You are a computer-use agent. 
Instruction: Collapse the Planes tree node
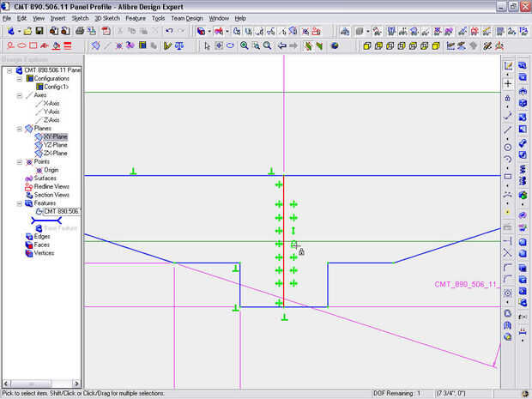18,129
